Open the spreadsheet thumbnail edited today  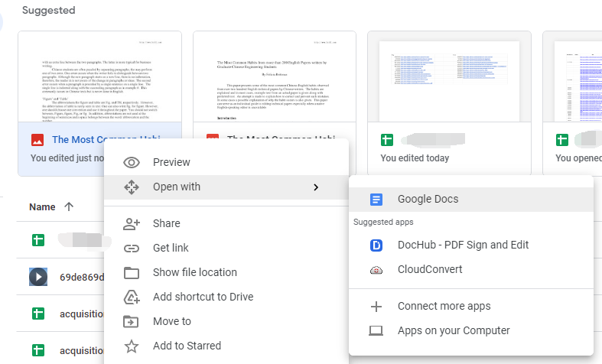(x=449, y=76)
